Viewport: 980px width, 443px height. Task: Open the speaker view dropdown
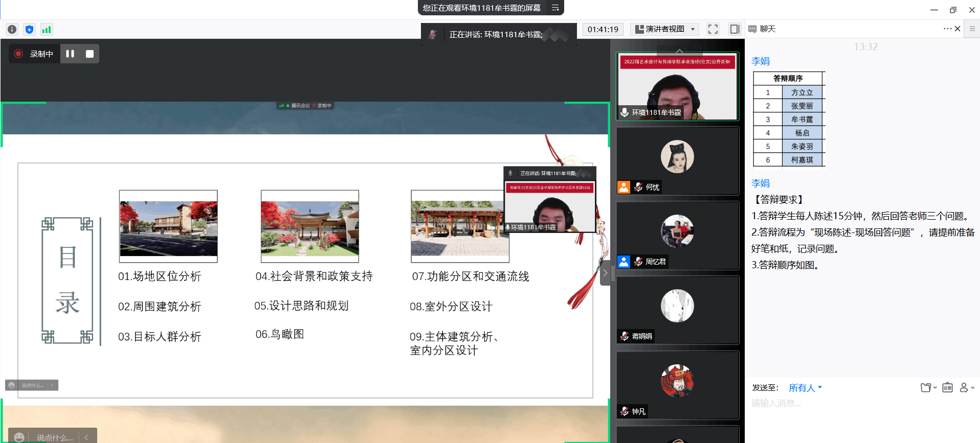(x=665, y=29)
